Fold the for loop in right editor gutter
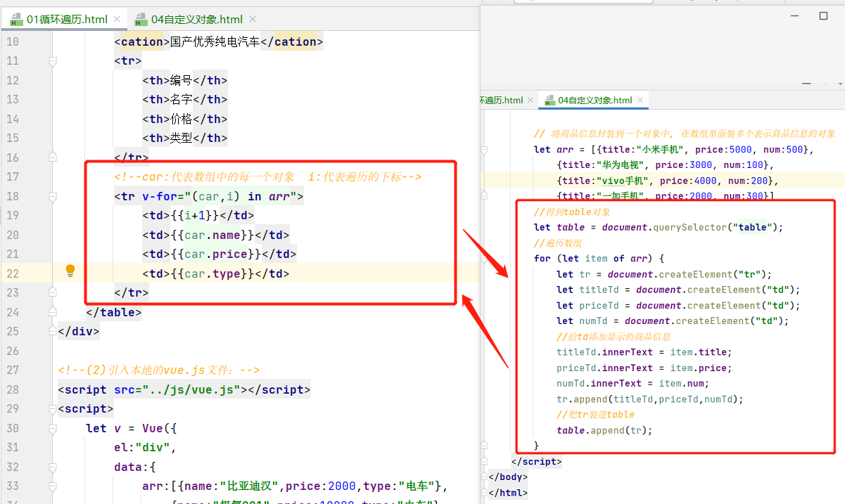This screenshot has height=504, width=845. coord(485,259)
